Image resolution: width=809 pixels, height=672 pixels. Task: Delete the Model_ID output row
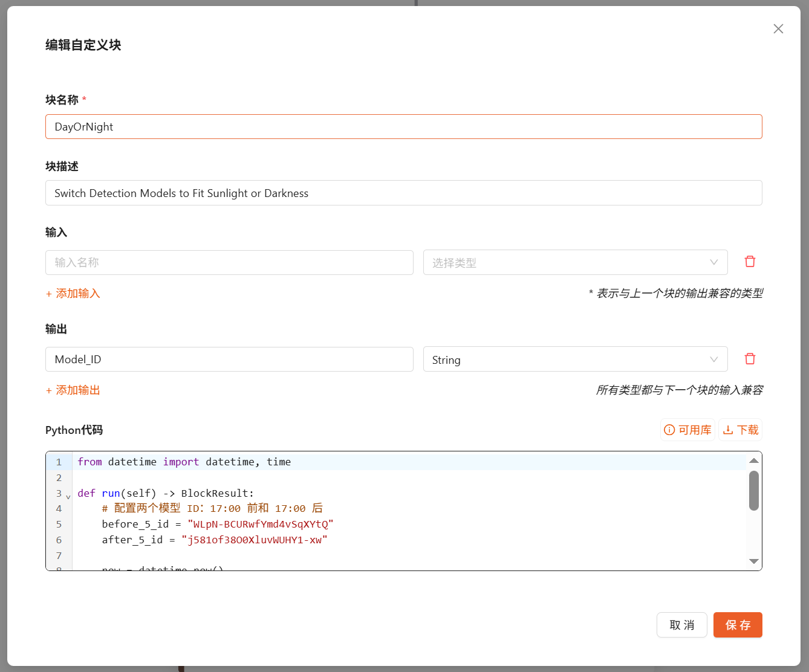[x=750, y=359]
